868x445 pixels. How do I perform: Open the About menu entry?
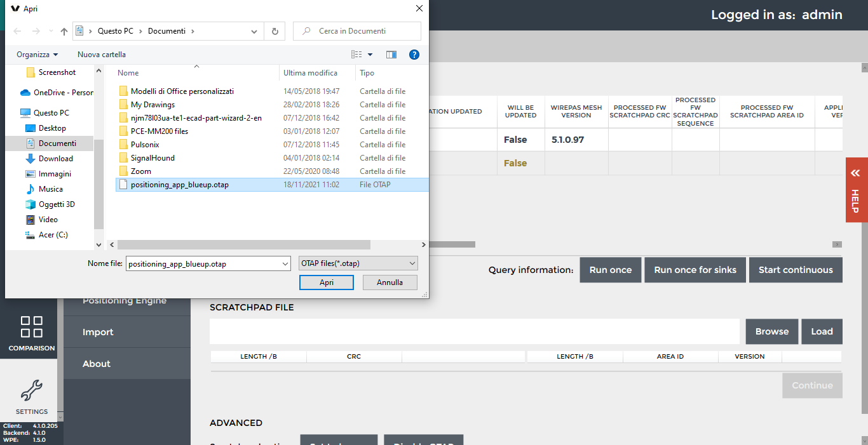pos(96,363)
